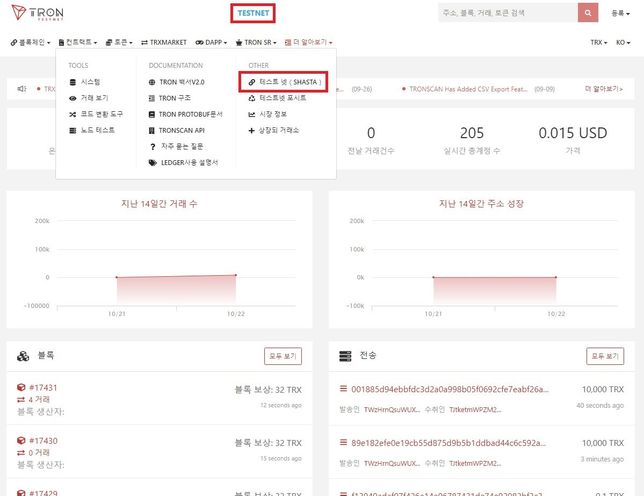Open the 4 거래 link under block #17431
Viewport: 644px width, 496px height.
pyautogui.click(x=39, y=399)
